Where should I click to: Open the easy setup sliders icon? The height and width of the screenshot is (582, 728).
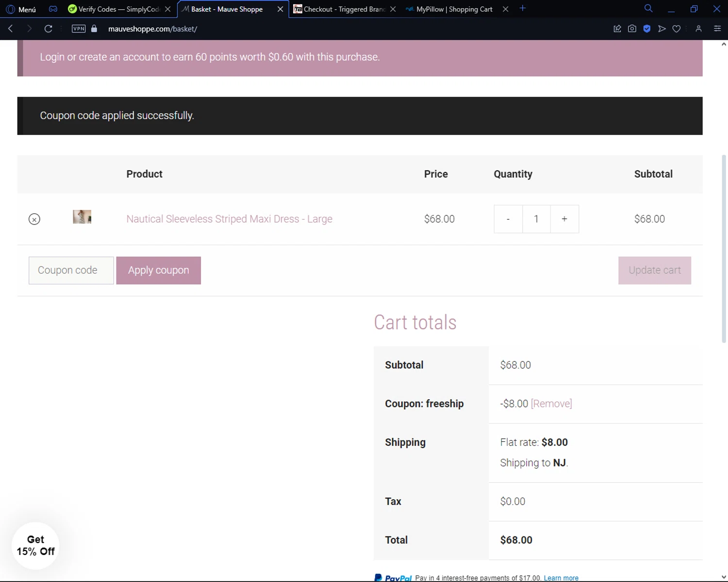pos(717,29)
